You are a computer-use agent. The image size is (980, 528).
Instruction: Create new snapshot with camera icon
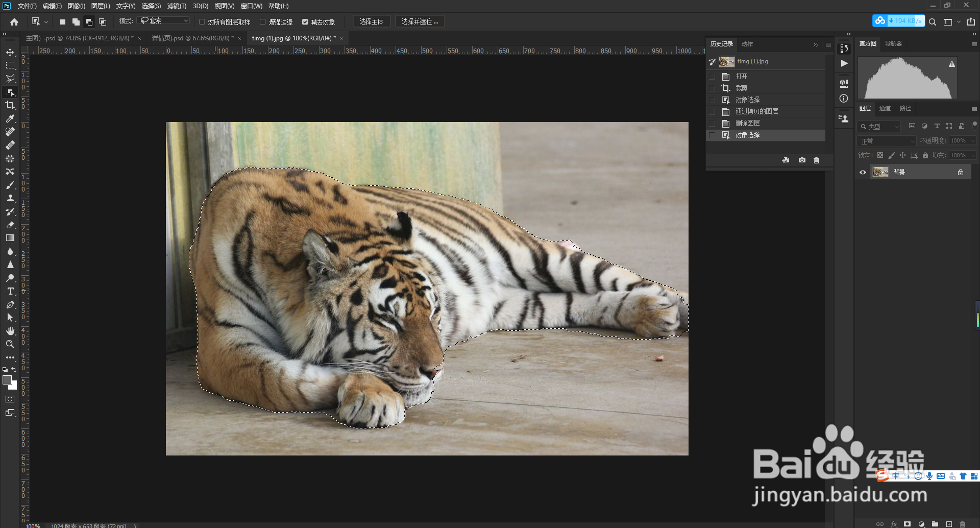[x=802, y=160]
